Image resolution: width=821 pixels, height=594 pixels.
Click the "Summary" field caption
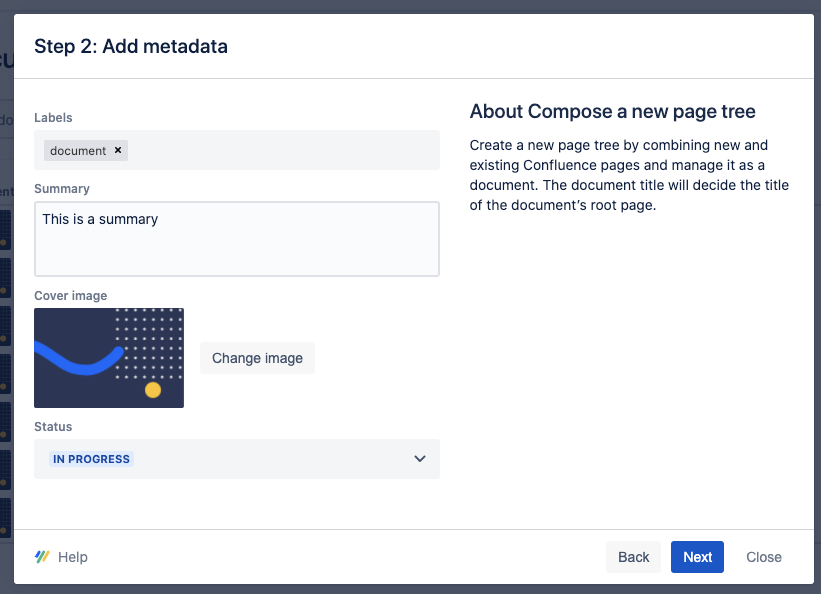pyautogui.click(x=62, y=188)
